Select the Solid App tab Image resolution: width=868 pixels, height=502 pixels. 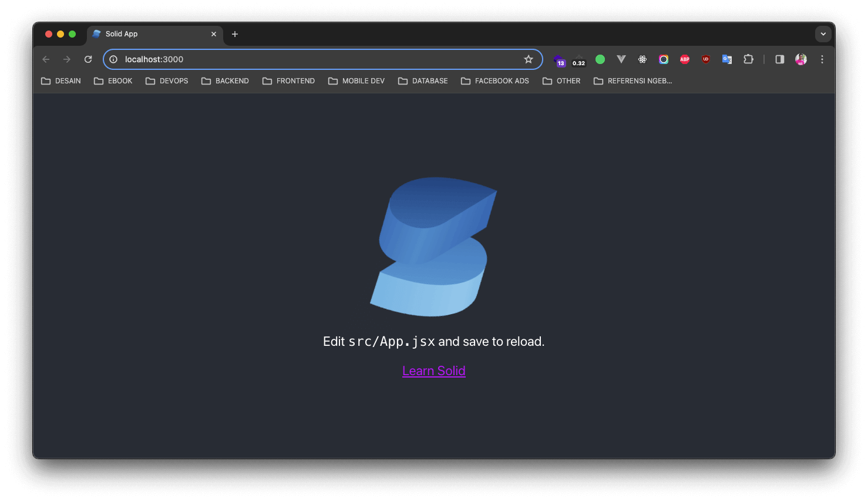coord(155,34)
